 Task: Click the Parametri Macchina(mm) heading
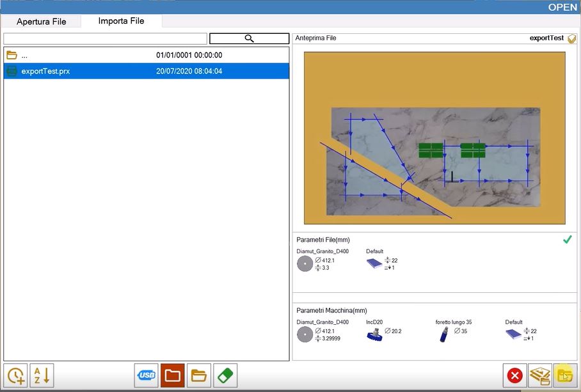coord(331,311)
